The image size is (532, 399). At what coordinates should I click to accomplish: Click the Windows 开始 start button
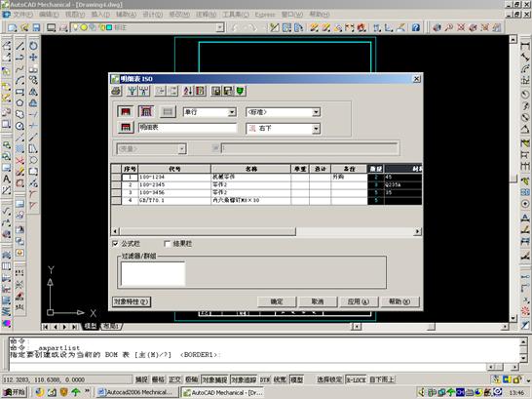pos(15,392)
